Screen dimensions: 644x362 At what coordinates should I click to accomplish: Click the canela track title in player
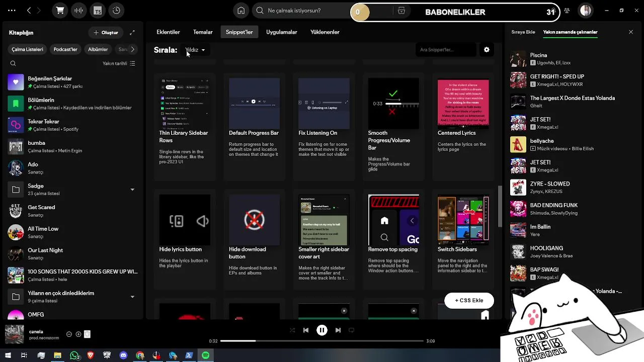(x=36, y=332)
